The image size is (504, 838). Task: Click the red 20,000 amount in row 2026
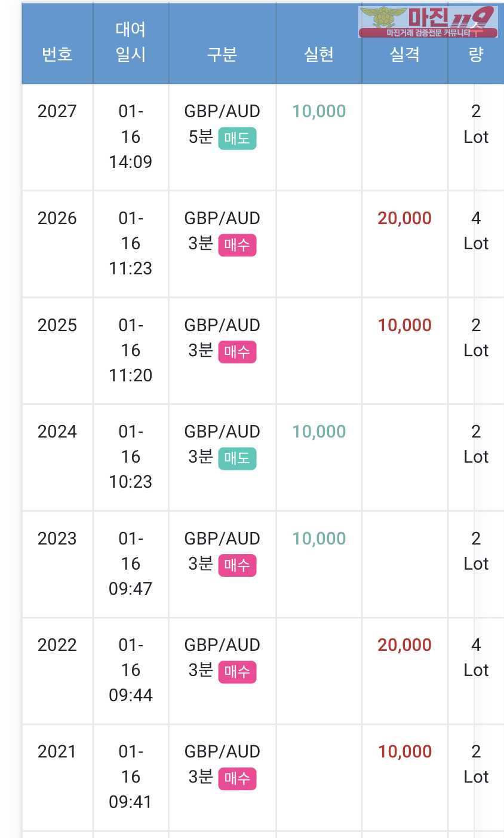(404, 218)
